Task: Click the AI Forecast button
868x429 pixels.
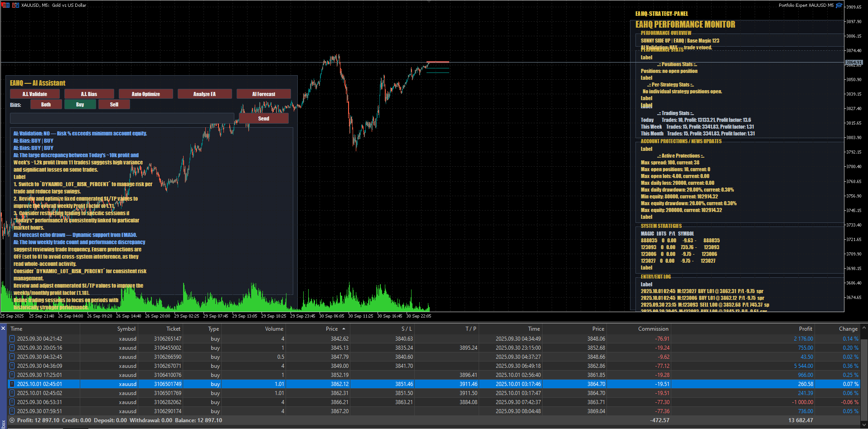Action: [263, 94]
